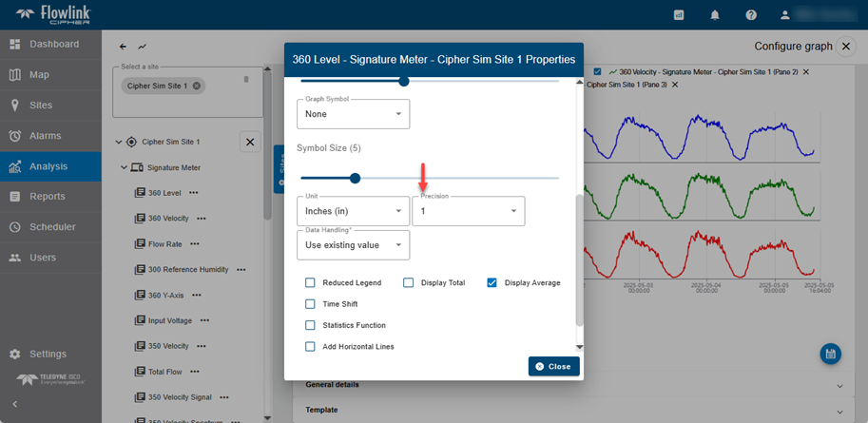Click the floating save button

[x=830, y=354]
